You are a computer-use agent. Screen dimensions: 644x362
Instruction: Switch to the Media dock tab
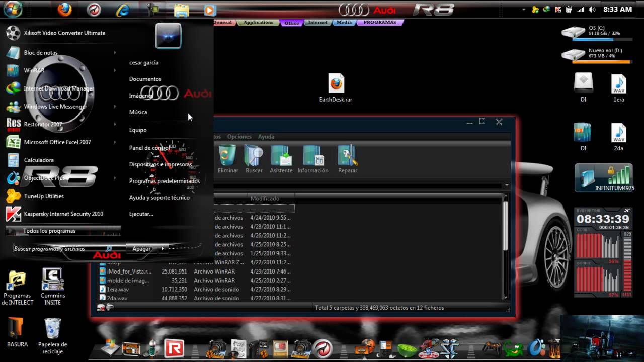coord(344,22)
